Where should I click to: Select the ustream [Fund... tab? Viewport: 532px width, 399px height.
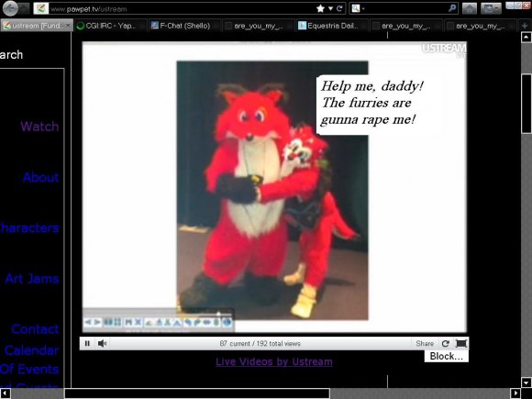pos(37,26)
